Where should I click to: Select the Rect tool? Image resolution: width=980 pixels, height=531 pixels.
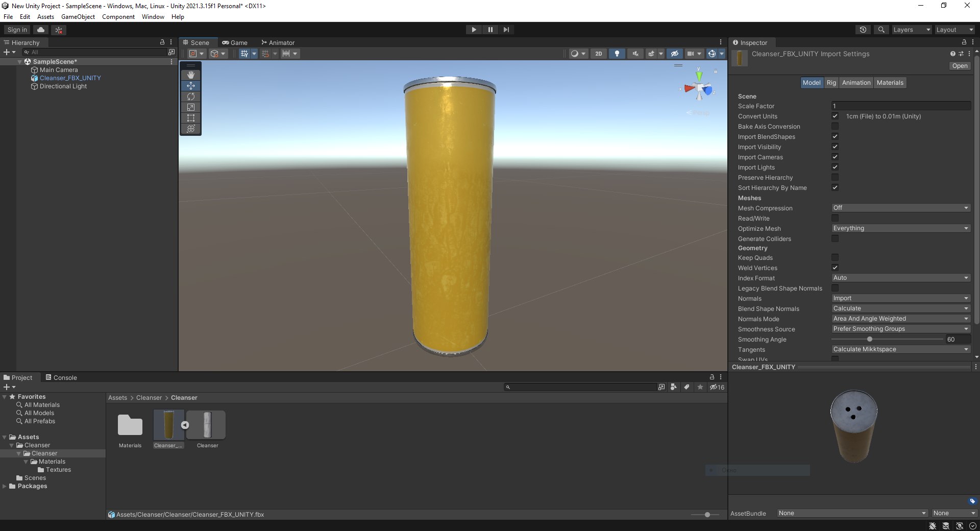(x=191, y=118)
